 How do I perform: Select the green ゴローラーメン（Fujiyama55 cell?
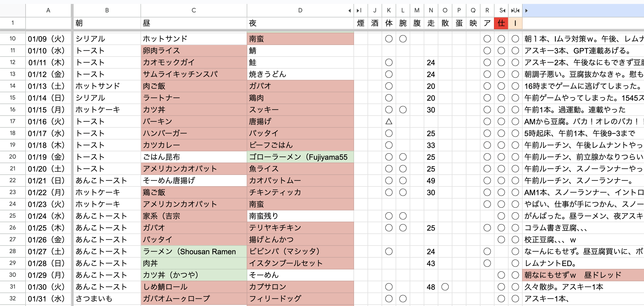(x=300, y=157)
